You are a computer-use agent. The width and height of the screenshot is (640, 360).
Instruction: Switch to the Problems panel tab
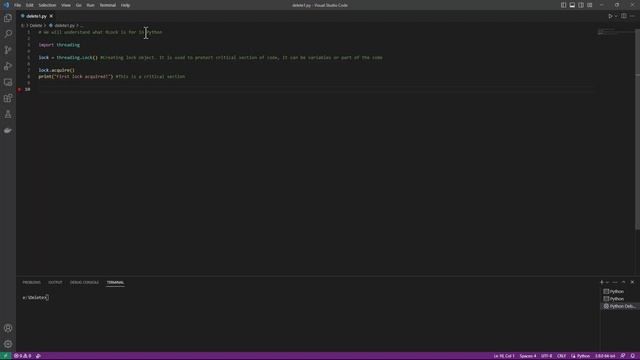click(31, 282)
